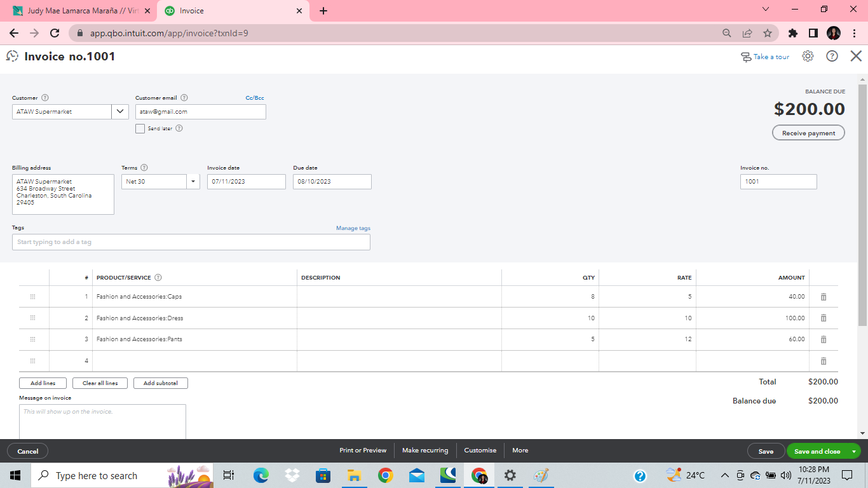Viewport: 868px width, 488px height.
Task: Open the invoice settings gear
Action: coord(808,57)
